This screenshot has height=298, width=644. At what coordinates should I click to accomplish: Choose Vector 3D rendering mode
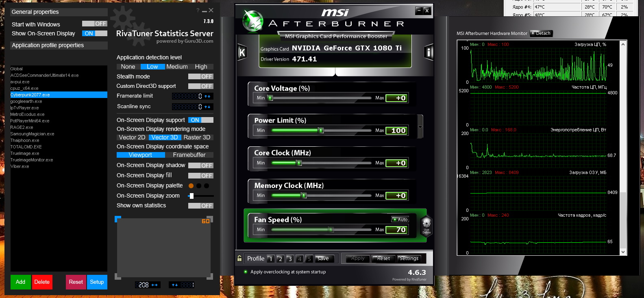(x=165, y=137)
